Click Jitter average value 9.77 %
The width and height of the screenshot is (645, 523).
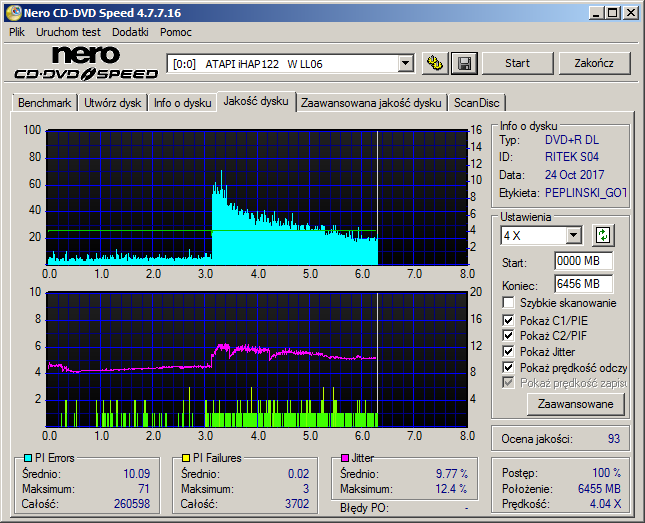click(x=452, y=474)
